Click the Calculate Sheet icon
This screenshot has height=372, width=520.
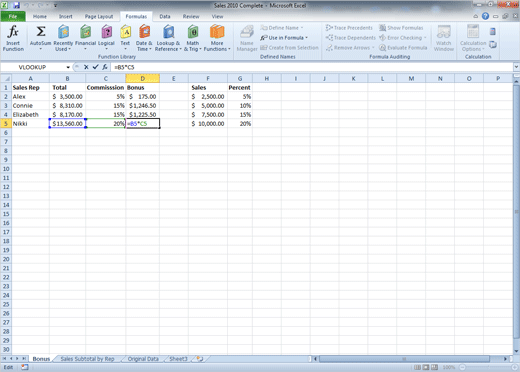pos(493,44)
